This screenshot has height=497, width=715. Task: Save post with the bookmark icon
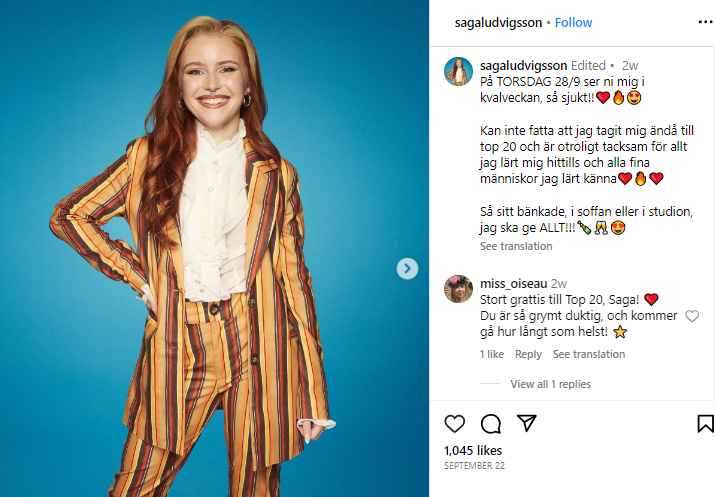click(705, 423)
